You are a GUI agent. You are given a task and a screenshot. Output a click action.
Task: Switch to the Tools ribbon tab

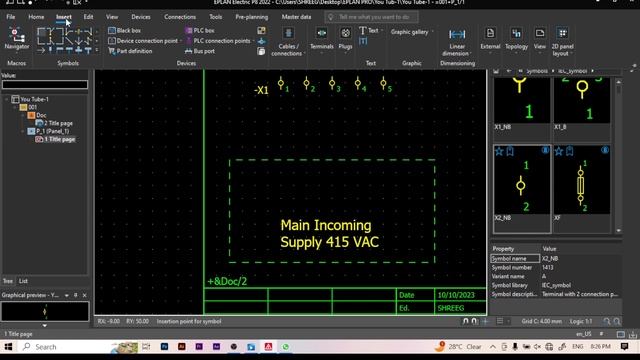coord(216,17)
